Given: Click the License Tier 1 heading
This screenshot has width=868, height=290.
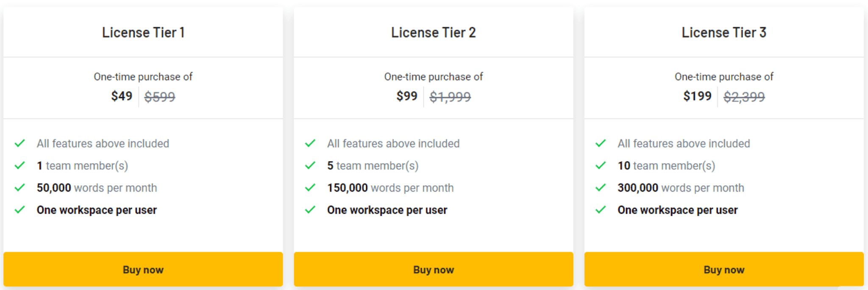Looking at the screenshot, I should [143, 33].
